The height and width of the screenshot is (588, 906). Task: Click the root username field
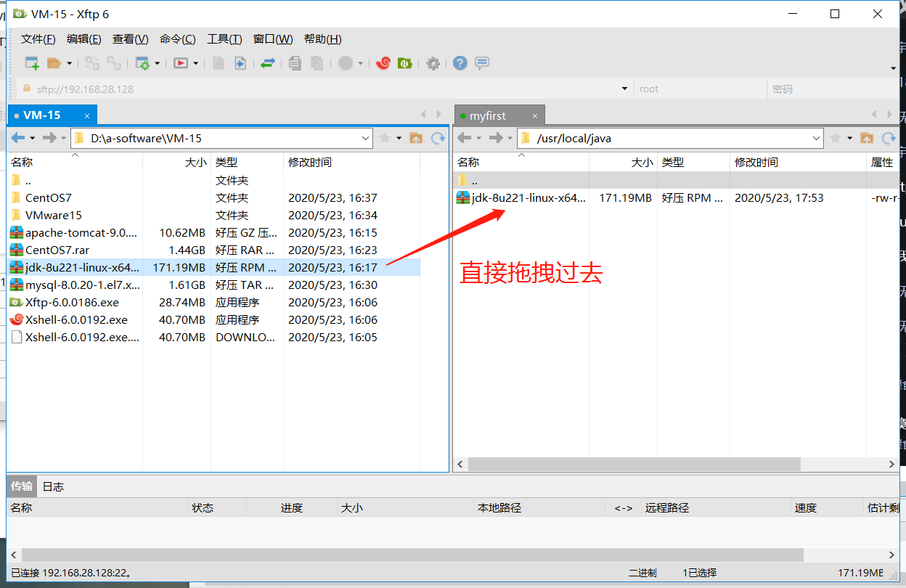click(700, 89)
